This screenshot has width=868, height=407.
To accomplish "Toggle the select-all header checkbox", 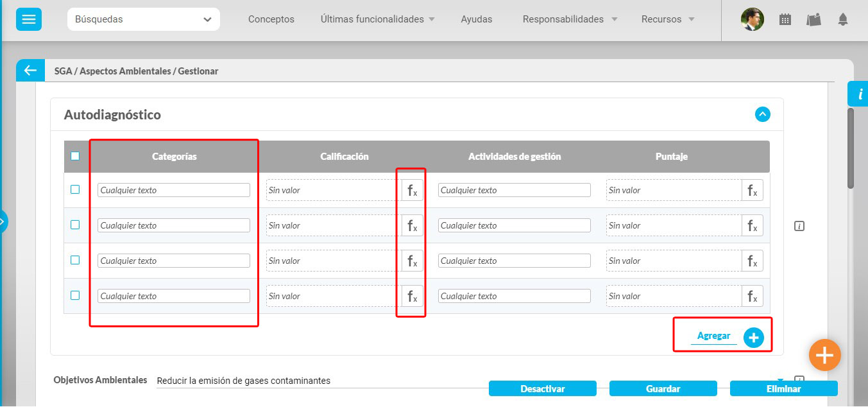I will pos(75,156).
